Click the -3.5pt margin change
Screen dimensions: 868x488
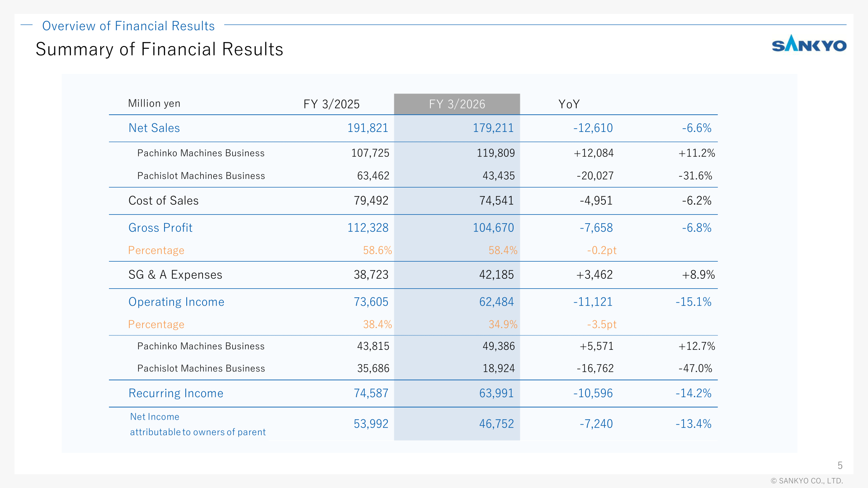pyautogui.click(x=602, y=324)
